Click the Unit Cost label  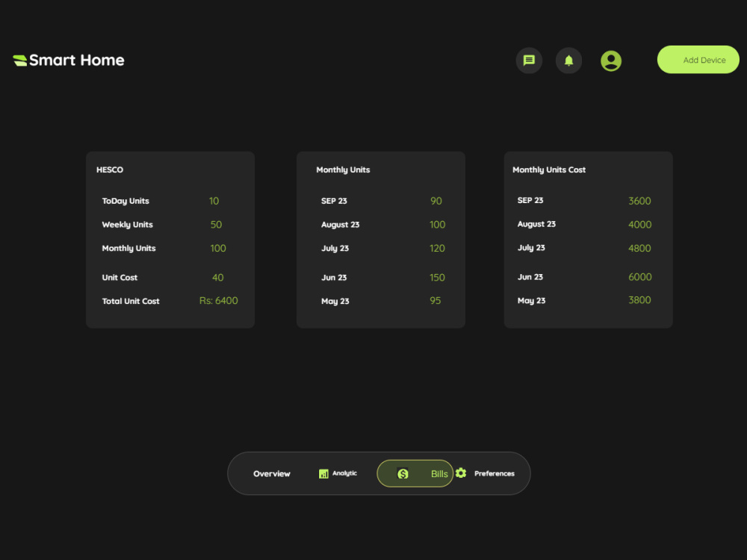point(120,277)
